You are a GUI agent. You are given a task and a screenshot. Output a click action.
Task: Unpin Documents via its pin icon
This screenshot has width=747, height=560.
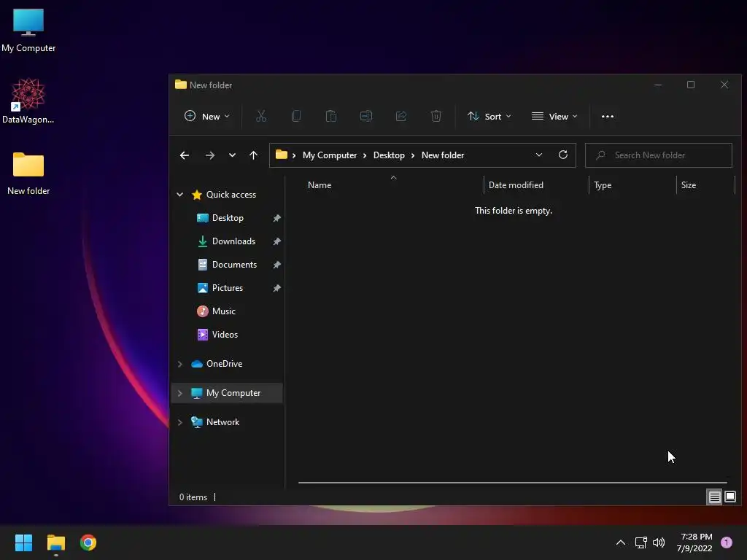tap(276, 265)
